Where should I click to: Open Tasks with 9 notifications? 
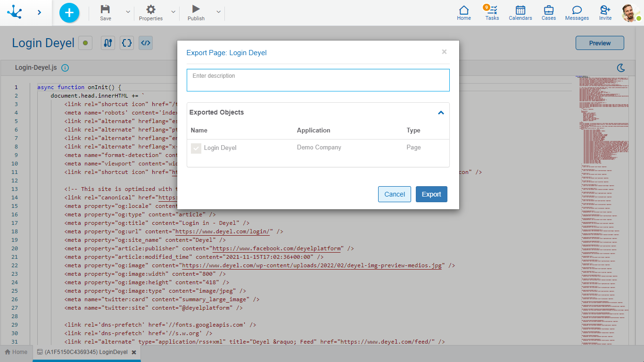coord(492,13)
